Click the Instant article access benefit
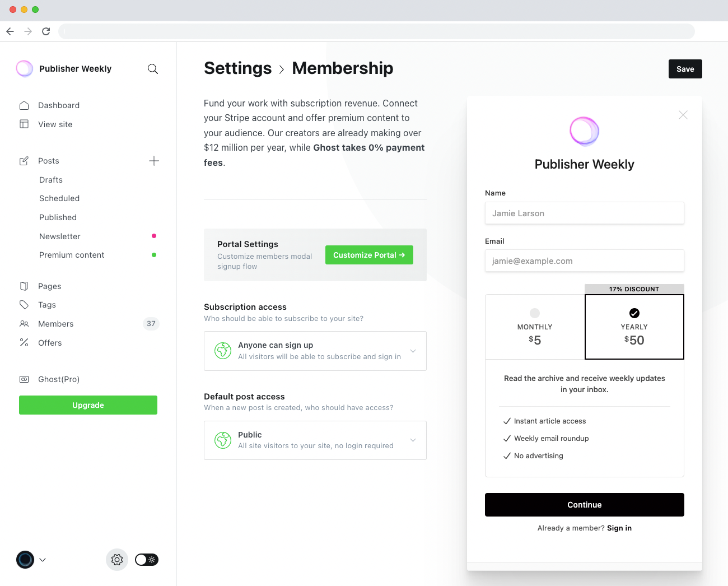This screenshot has width=728, height=586. pos(544,421)
